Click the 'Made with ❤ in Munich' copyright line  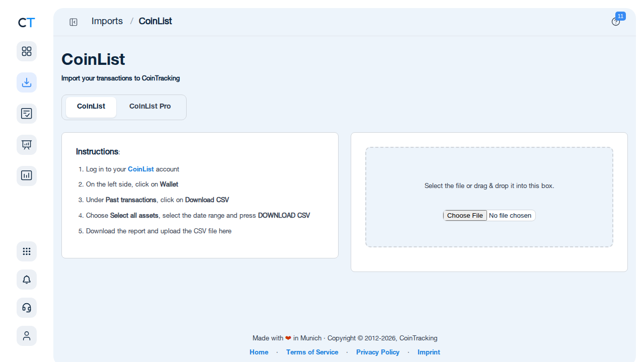pos(345,338)
